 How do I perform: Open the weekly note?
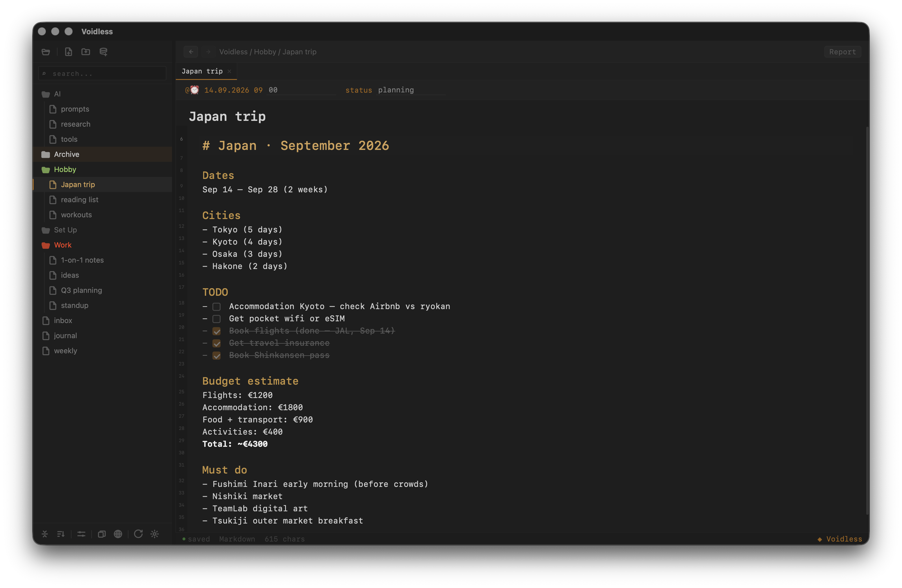(x=102, y=351)
